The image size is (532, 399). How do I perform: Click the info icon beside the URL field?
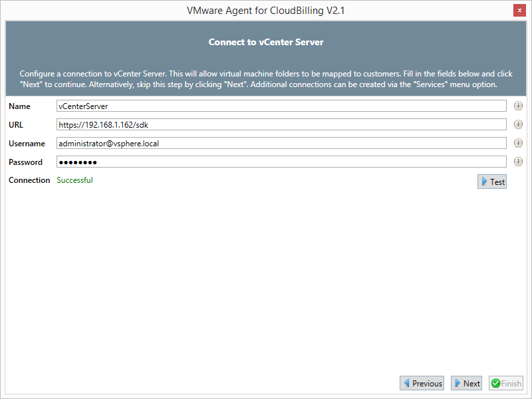coord(518,124)
